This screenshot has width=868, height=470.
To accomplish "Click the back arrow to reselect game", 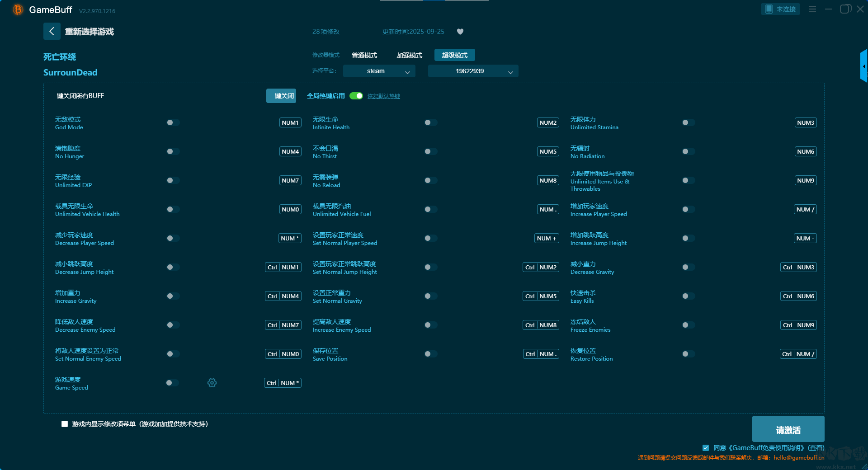I will tap(52, 31).
